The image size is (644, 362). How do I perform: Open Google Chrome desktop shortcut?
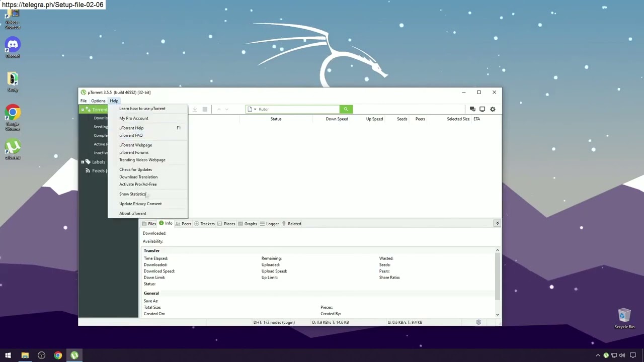[13, 118]
